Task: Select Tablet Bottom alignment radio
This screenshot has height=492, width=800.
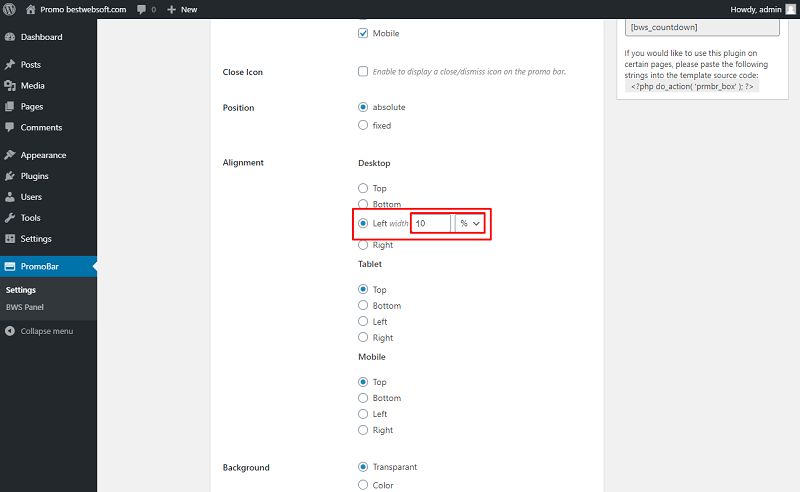Action: tap(363, 305)
